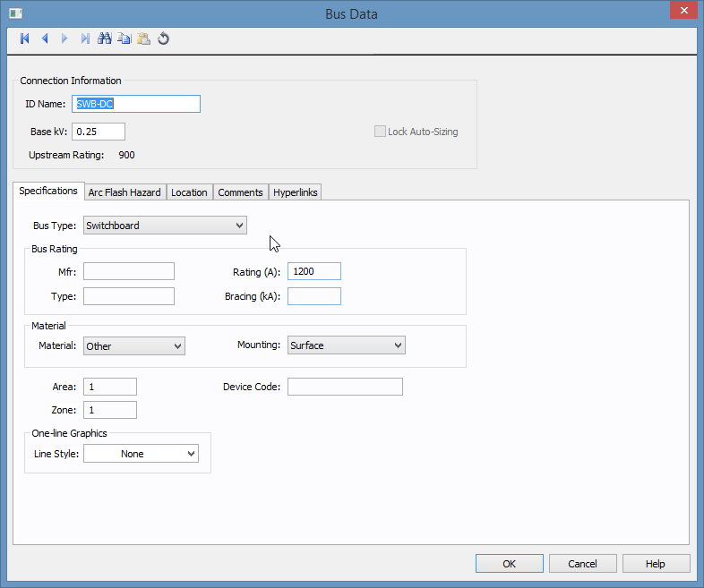Click the circular undo arrow icon
This screenshot has height=588, width=704.
click(163, 38)
